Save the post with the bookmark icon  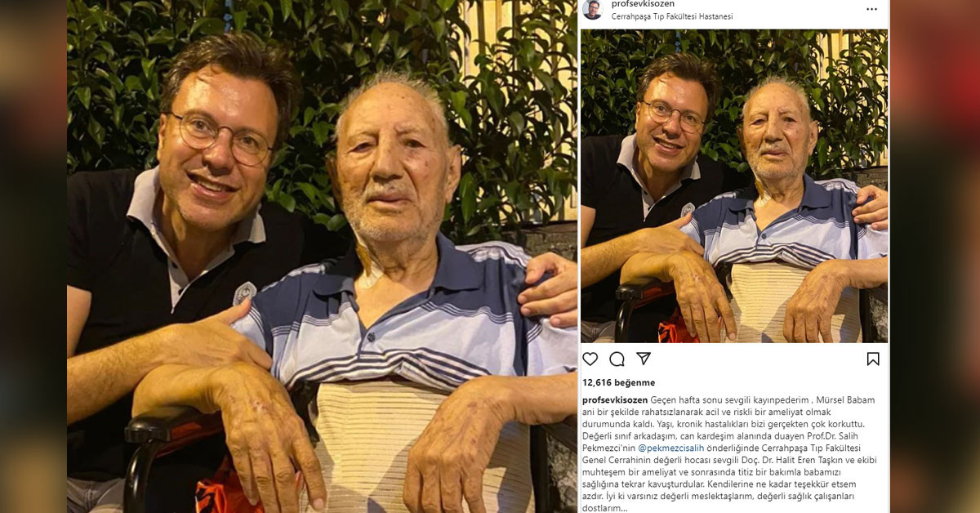tap(873, 359)
